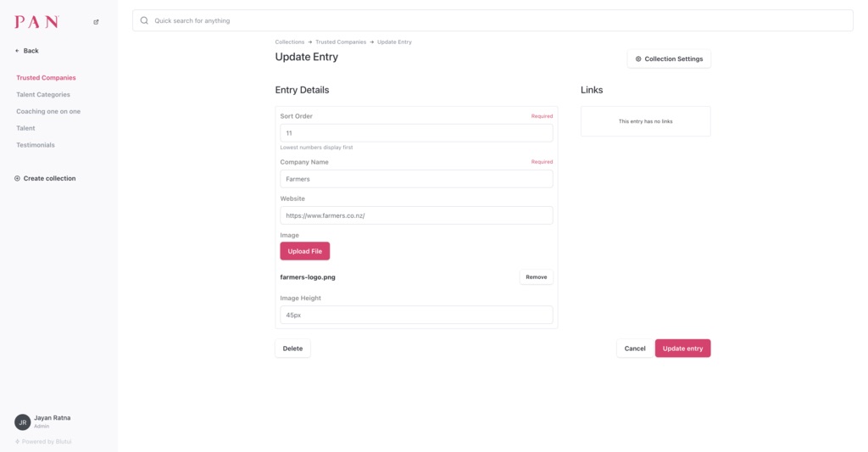Click Create collection
The image size is (868, 452).
[45, 178]
